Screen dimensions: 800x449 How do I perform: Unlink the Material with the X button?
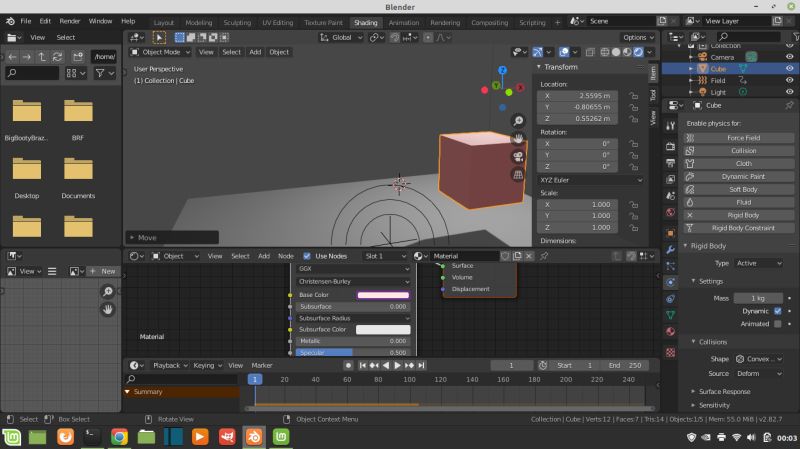coord(529,256)
